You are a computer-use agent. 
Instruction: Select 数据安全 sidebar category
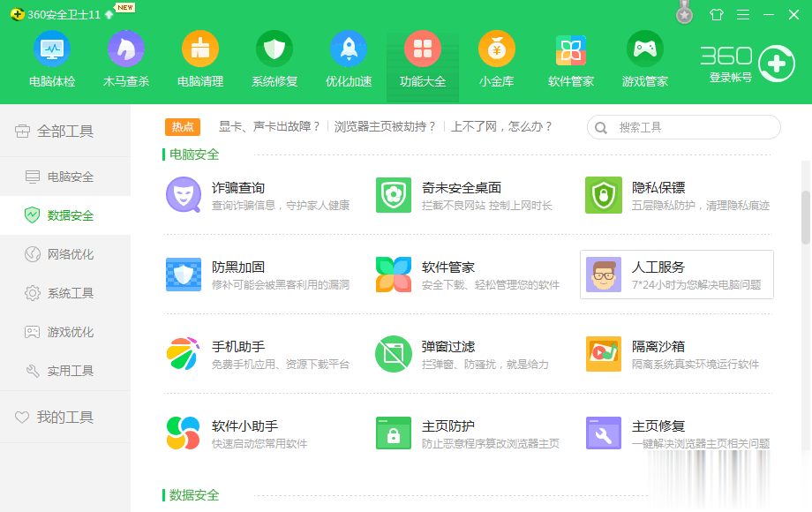65,215
